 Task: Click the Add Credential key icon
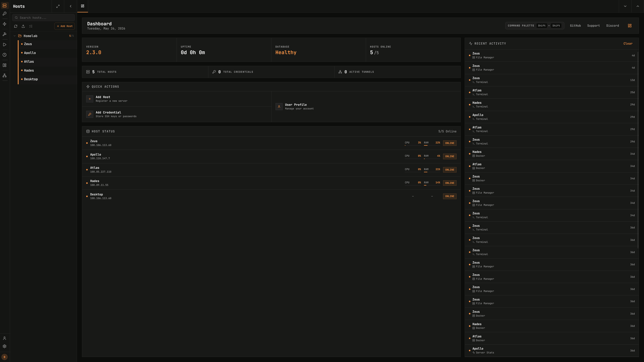click(90, 114)
